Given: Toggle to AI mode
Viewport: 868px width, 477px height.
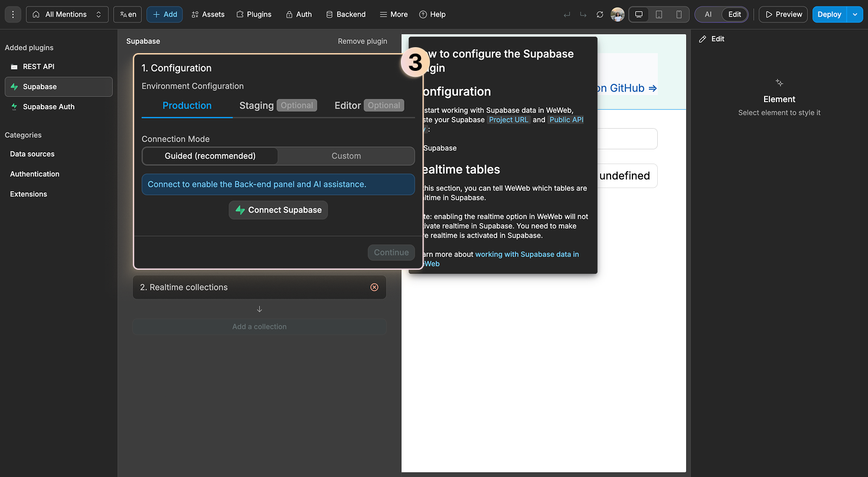Looking at the screenshot, I should click(x=707, y=14).
